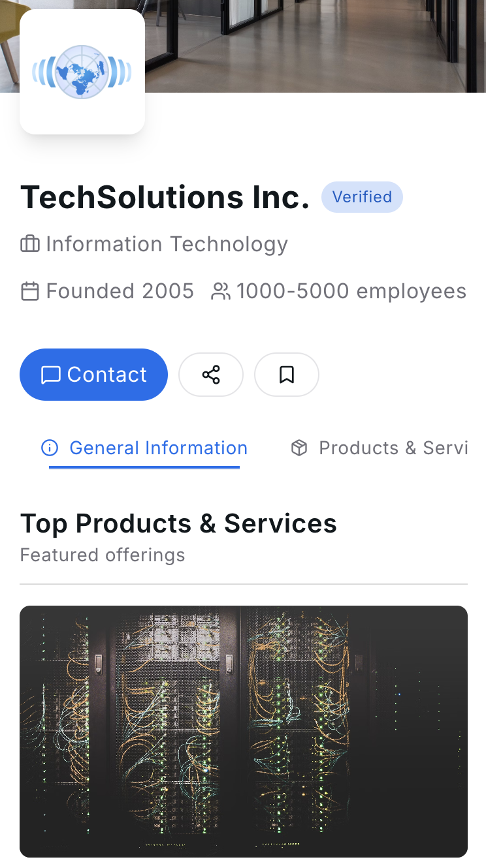Click the Verified badge
The height and width of the screenshot is (868, 486).
point(362,197)
